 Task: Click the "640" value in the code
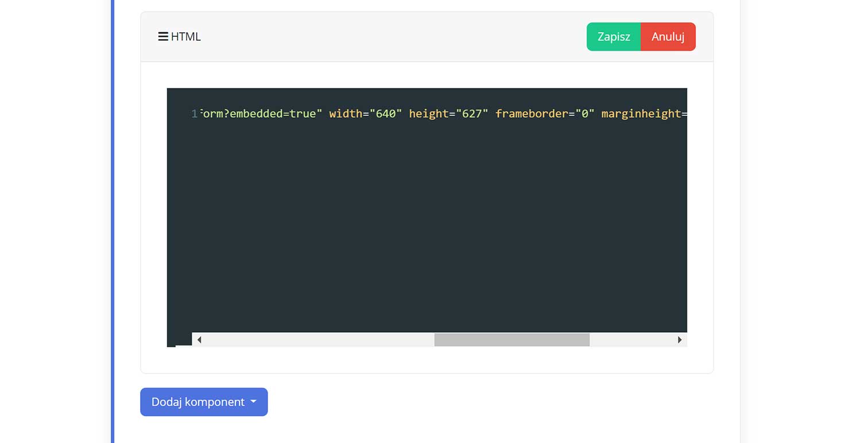coord(386,114)
